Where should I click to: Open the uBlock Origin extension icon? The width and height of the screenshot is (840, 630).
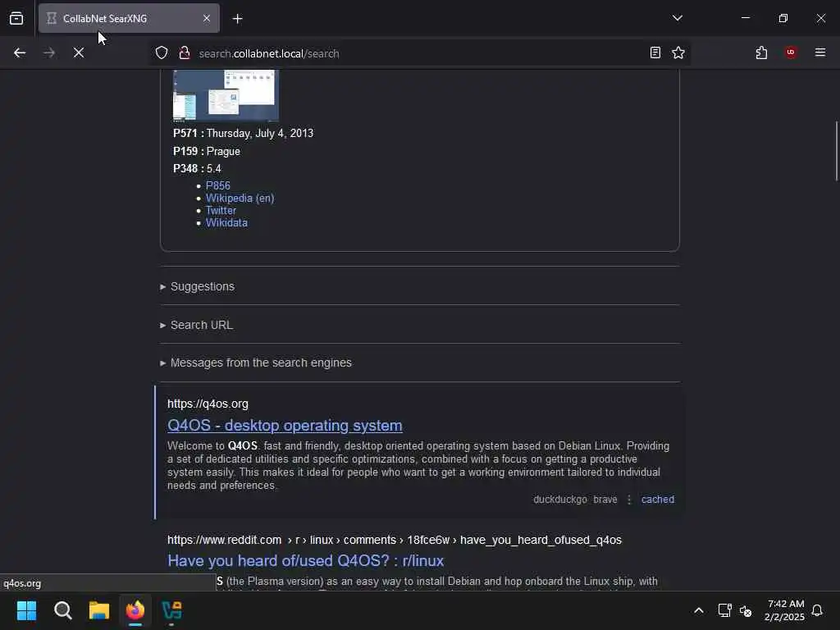click(791, 52)
